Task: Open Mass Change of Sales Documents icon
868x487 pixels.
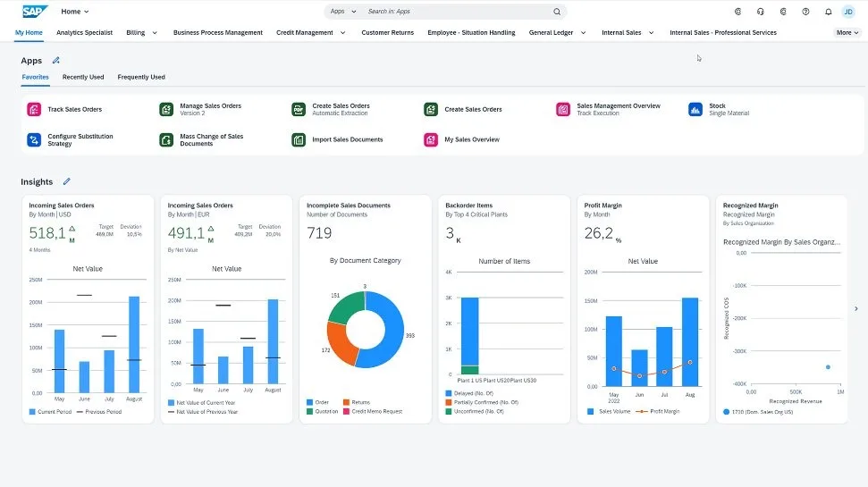Action: point(166,140)
